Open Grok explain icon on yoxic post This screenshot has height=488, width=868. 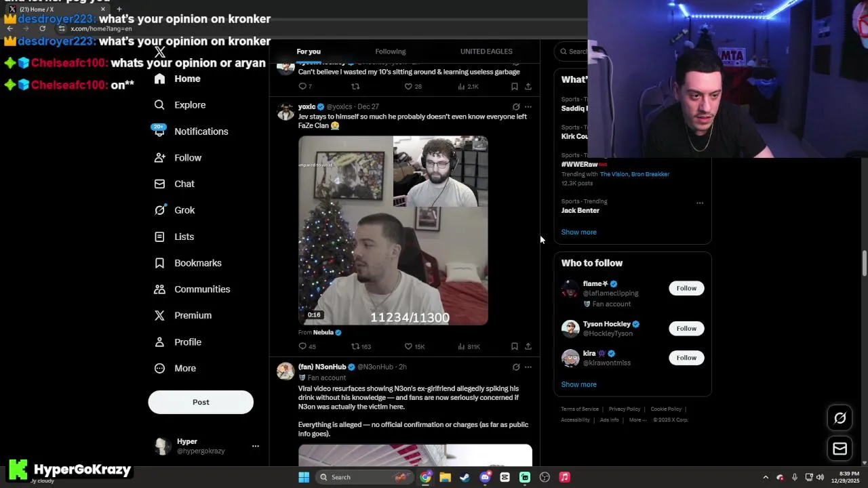[x=516, y=107]
